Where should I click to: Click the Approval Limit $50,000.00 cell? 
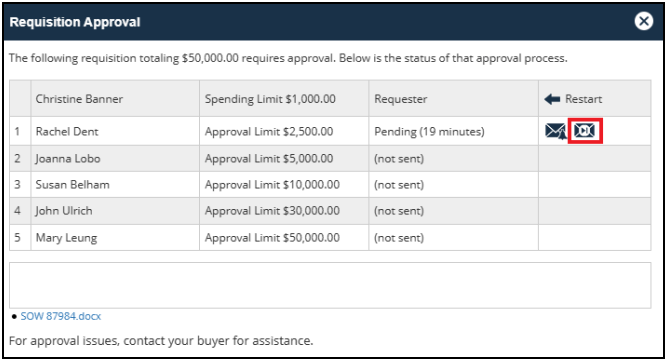pos(284,238)
